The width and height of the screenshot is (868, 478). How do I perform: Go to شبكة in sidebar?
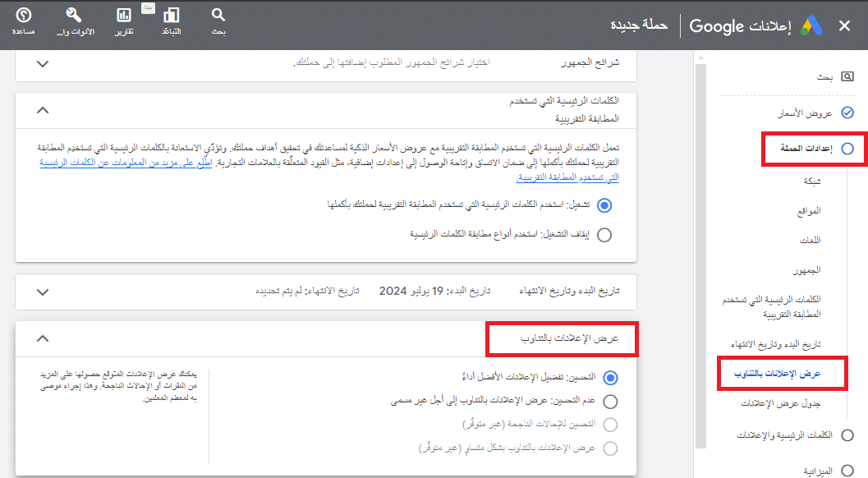pyautogui.click(x=812, y=182)
